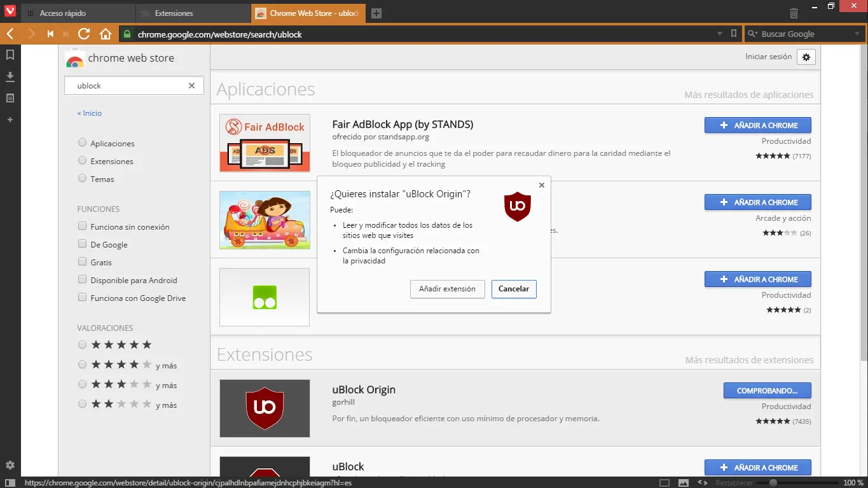This screenshot has height=488, width=868.
Task: Select the Temas radio filter
Action: (x=82, y=178)
